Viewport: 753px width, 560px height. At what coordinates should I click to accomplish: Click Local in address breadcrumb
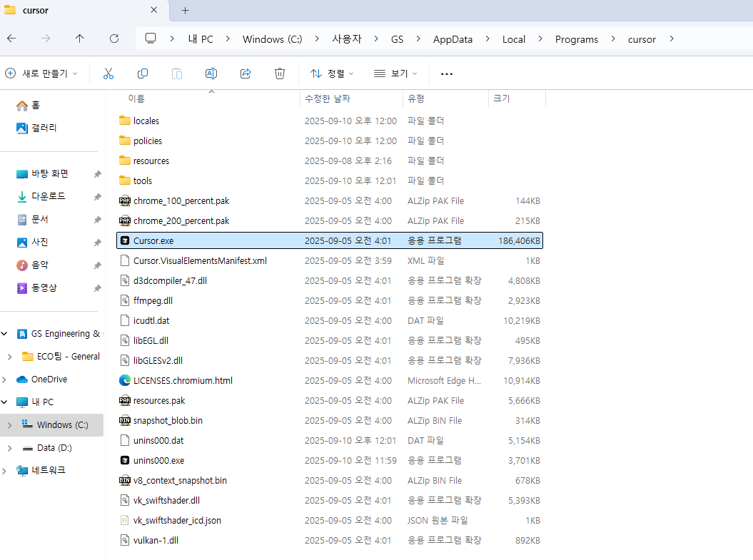[514, 39]
